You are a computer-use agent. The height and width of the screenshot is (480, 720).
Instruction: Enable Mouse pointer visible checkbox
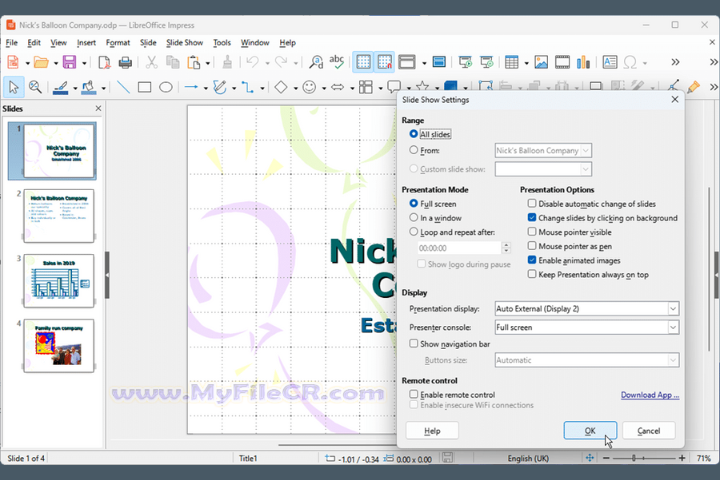click(x=532, y=232)
